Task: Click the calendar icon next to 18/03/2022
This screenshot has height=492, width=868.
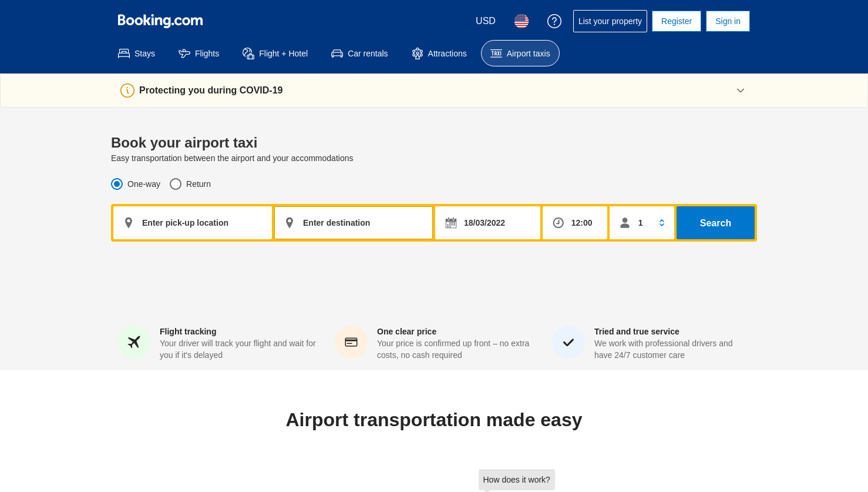Action: pos(451,223)
